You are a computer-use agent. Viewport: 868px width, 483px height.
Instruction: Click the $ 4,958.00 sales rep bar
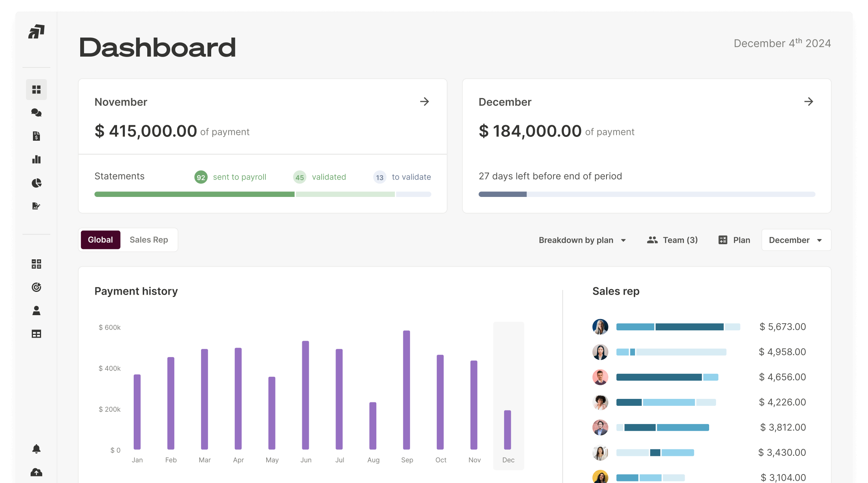[671, 352]
